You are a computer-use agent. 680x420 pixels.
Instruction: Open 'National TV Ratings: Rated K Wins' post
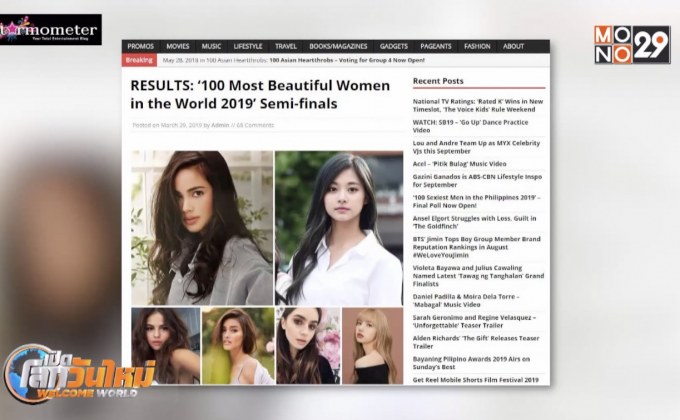[x=478, y=105]
